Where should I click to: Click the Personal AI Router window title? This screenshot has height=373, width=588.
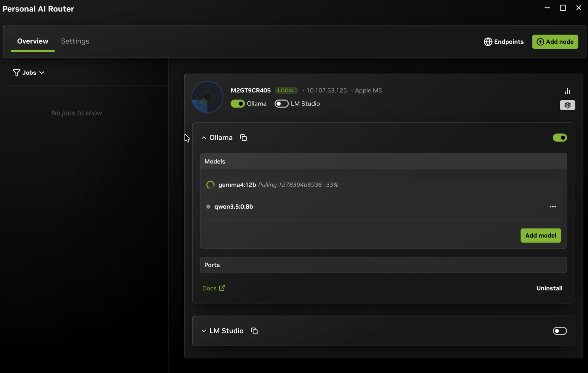(38, 9)
